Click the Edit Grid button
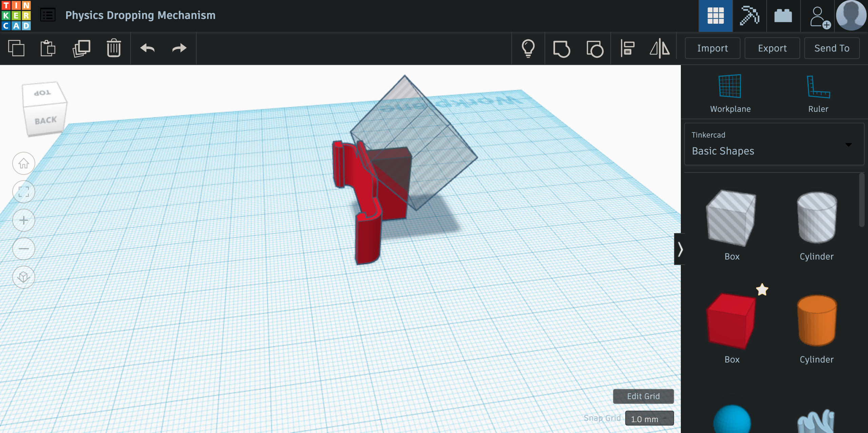Screen dimensions: 868x433 click(643, 396)
